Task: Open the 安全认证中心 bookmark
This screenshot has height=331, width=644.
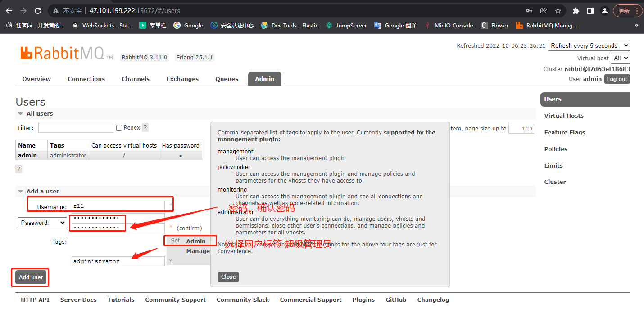Action: tap(232, 26)
